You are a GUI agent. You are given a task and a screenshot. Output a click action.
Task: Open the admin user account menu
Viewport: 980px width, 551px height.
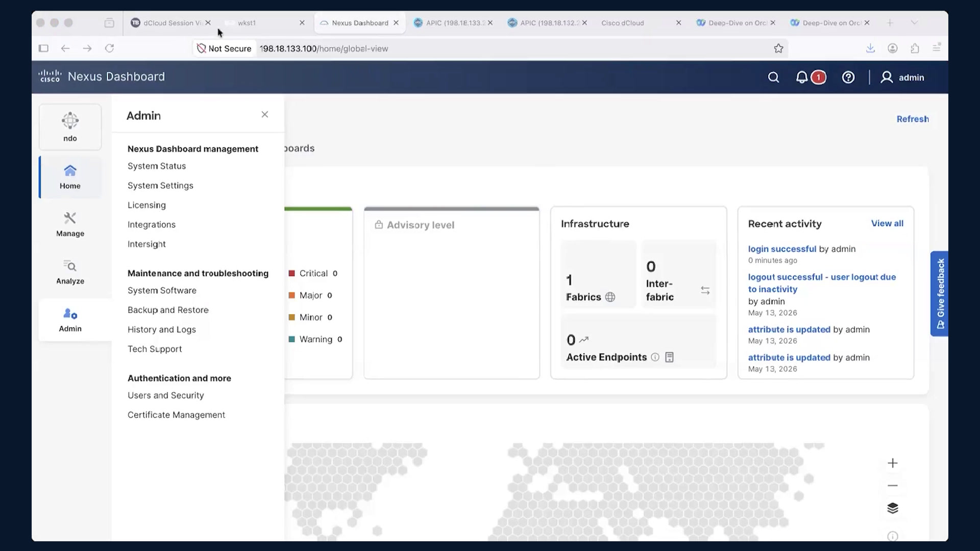(902, 77)
